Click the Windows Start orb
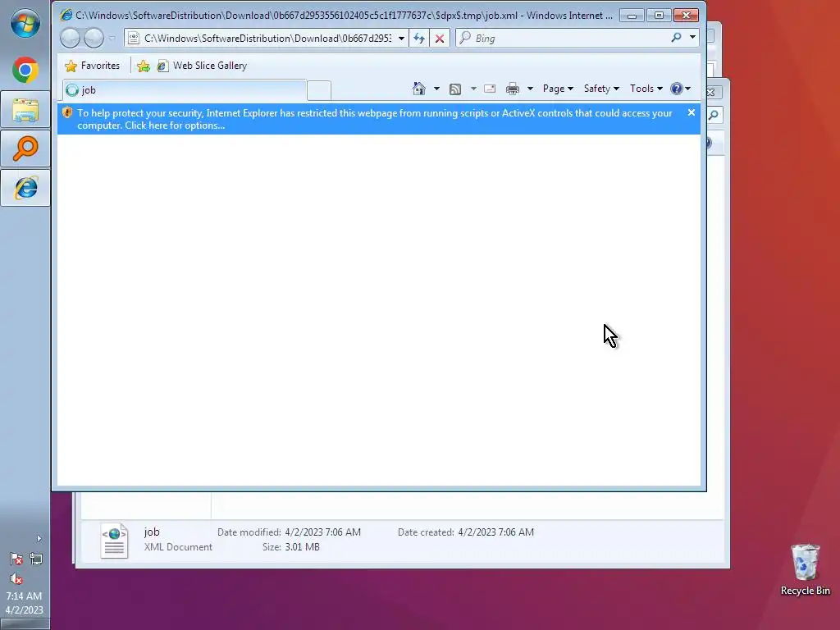Viewport: 840px width, 630px height. click(25, 23)
